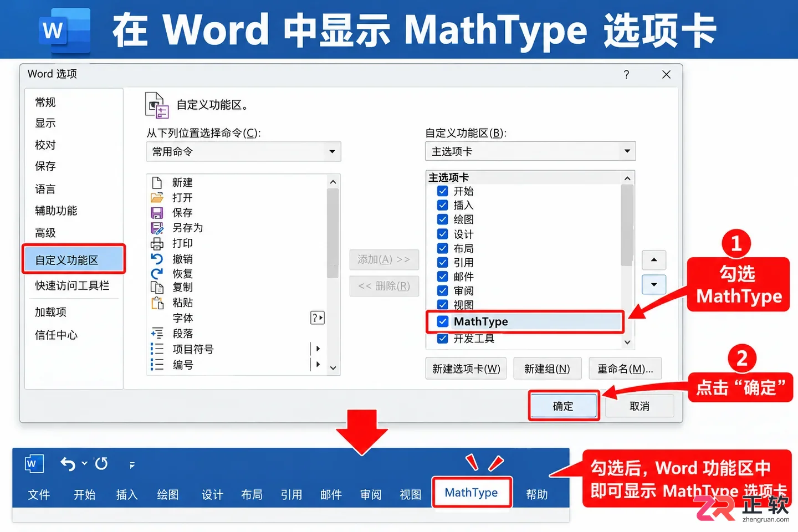
Task: Open the Customize Quick Access Toolbar dropdown
Action: tap(132, 465)
